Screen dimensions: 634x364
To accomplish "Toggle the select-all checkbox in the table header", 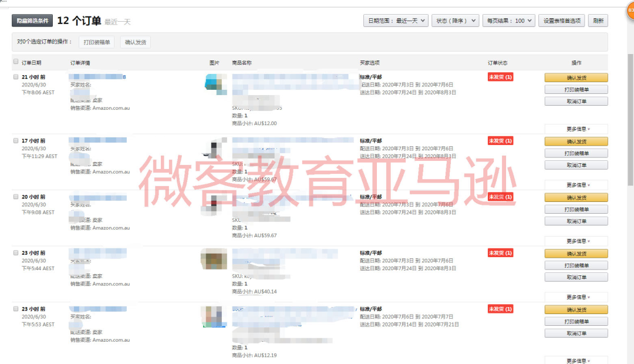I will (x=16, y=62).
